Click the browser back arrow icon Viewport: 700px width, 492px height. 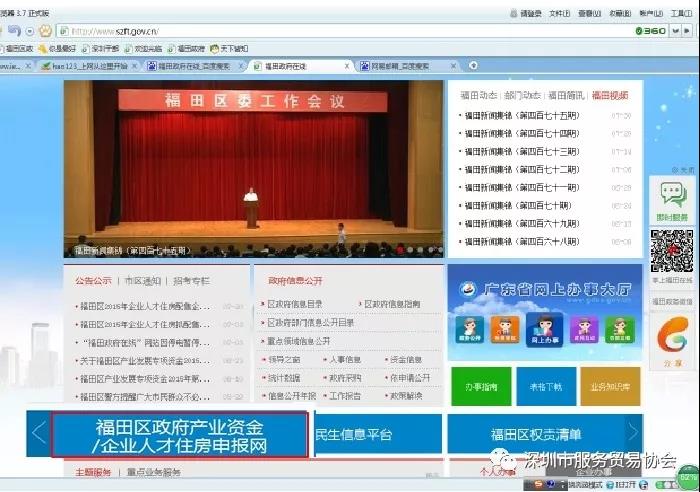[15, 31]
